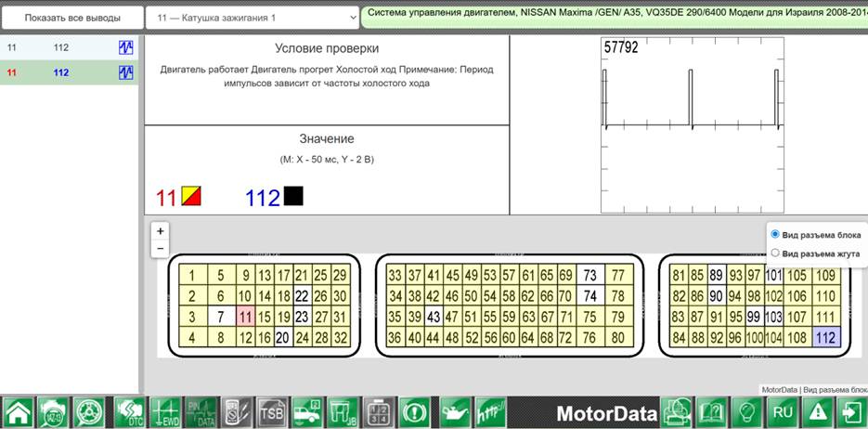Open the engine model search icon

(x=54, y=412)
